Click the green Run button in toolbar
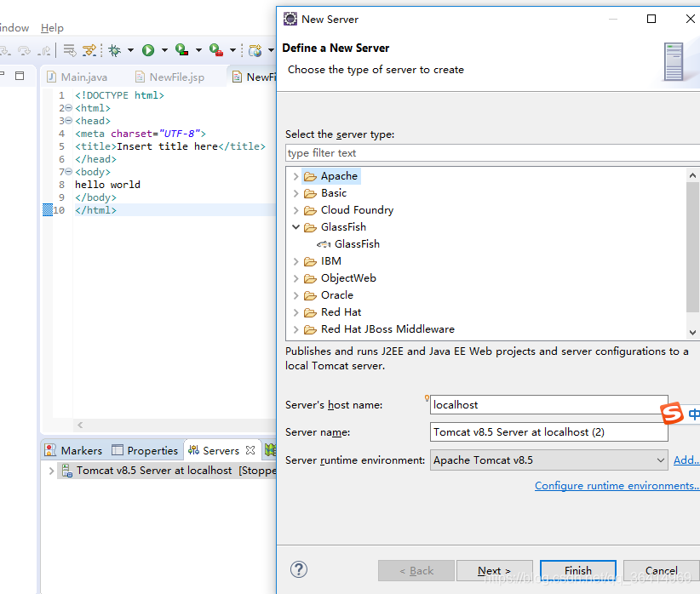Viewport: 700px width, 594px height. (148, 50)
